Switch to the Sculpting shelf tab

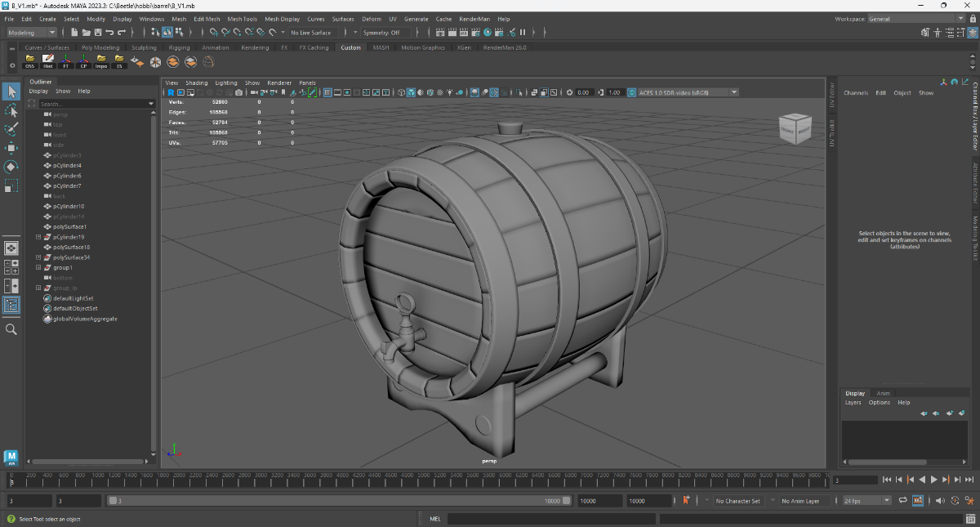click(x=144, y=47)
